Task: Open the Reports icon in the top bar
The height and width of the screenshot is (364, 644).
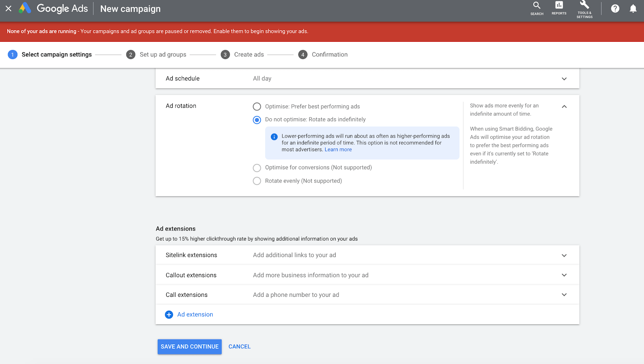Action: 559,8
